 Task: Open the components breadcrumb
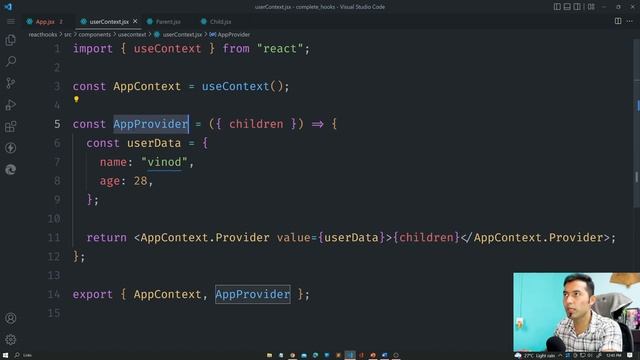(94, 35)
